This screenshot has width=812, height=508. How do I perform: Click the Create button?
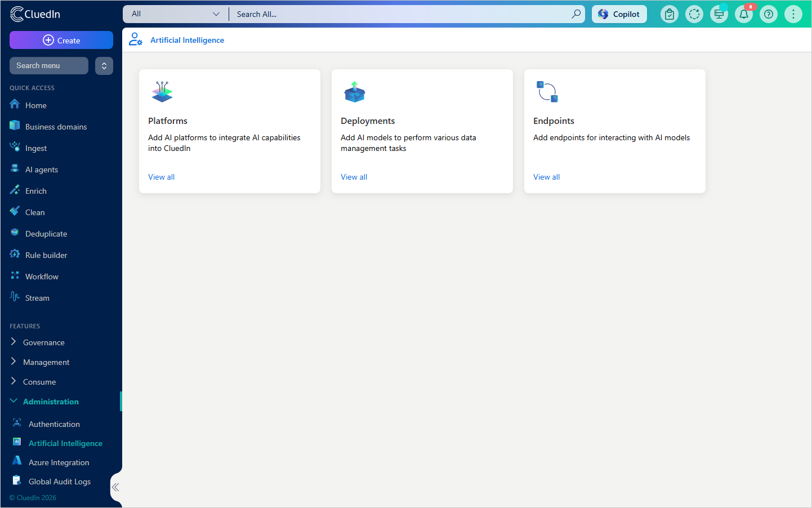pyautogui.click(x=61, y=40)
